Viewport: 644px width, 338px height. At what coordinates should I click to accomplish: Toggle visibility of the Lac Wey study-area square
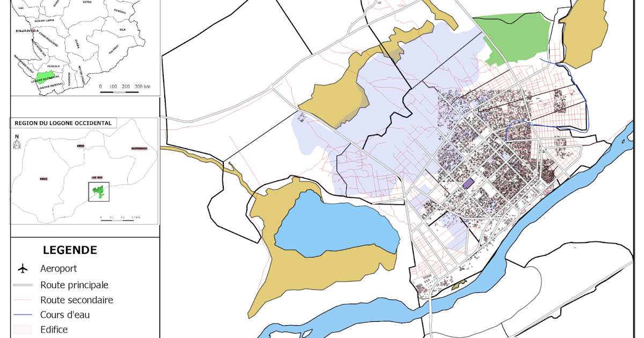pos(99,191)
